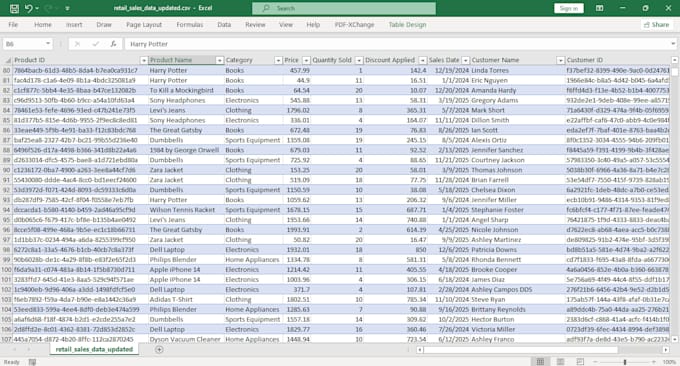Open the Category filter dropdown
Image resolution: width=680 pixels, height=366 pixels.
[x=278, y=60]
